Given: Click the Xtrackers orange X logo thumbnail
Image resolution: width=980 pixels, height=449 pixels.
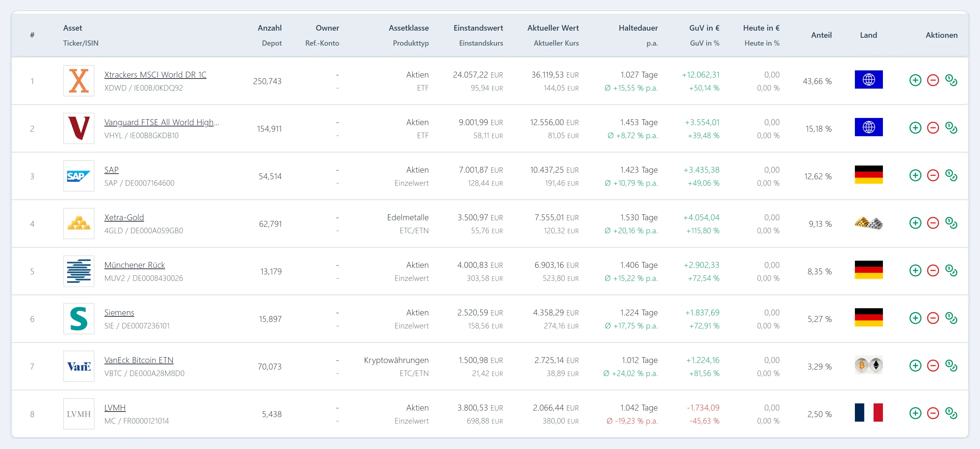Looking at the screenshot, I should click(x=79, y=81).
